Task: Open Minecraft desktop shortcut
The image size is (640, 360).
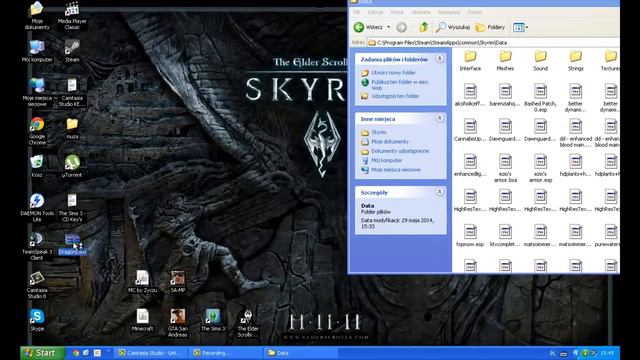Action: pyautogui.click(x=142, y=320)
